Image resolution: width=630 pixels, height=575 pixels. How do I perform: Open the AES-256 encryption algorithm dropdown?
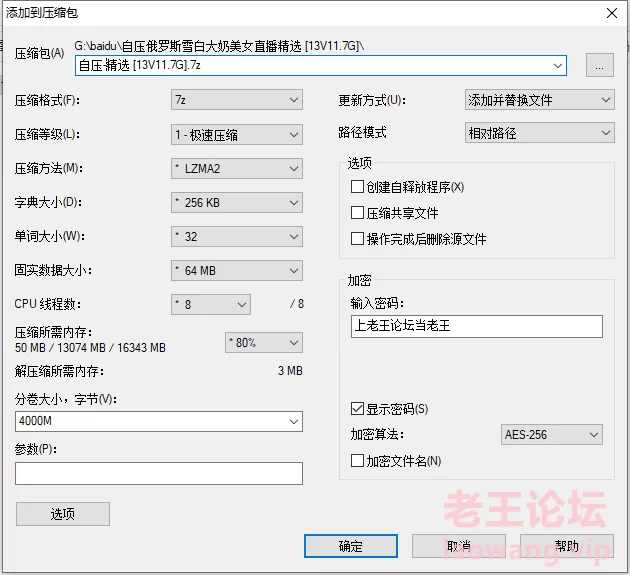(552, 434)
